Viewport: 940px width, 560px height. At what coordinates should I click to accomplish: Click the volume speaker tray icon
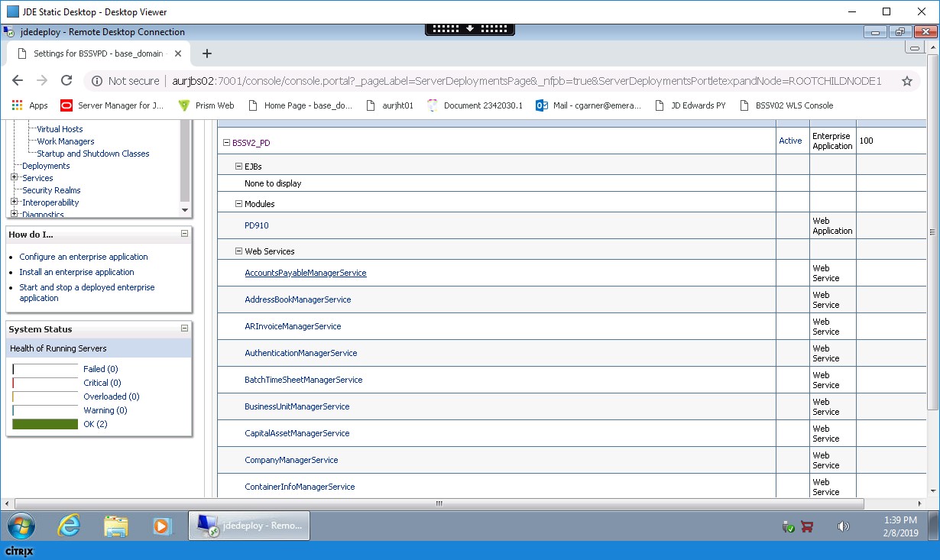click(844, 526)
